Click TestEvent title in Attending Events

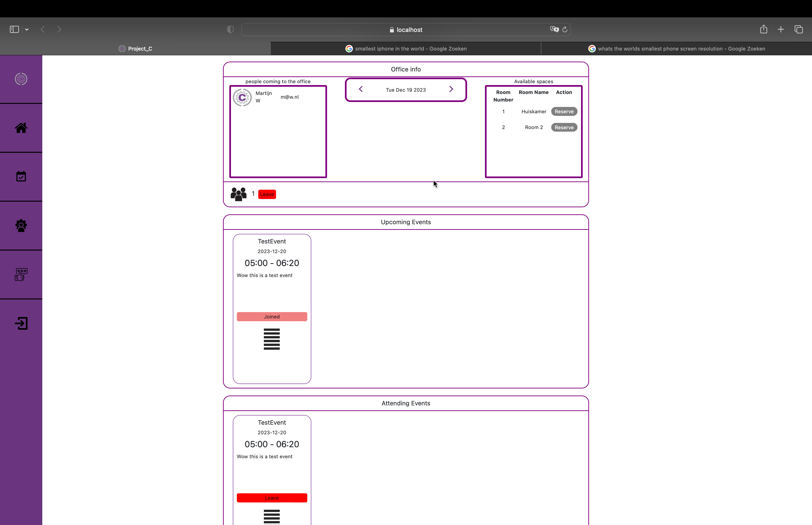pos(272,422)
